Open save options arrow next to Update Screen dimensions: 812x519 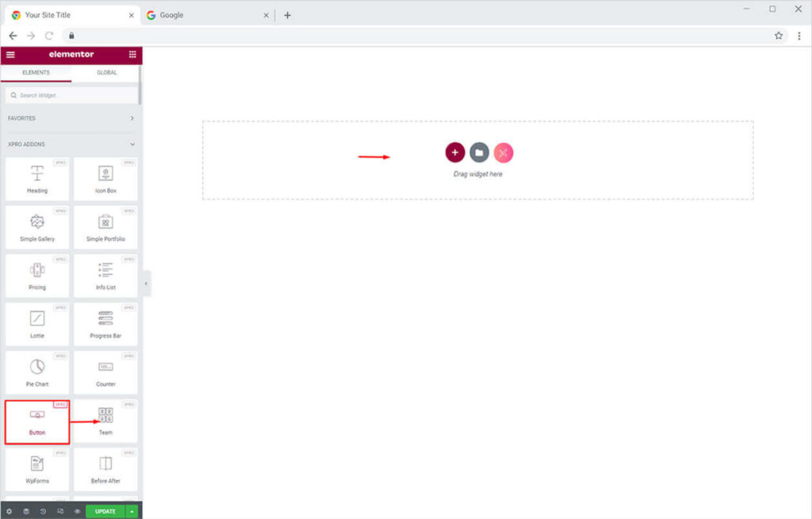point(132,511)
